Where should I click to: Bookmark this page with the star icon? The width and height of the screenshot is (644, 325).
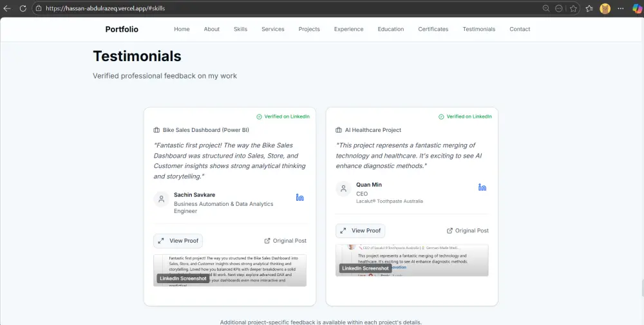pos(573,8)
